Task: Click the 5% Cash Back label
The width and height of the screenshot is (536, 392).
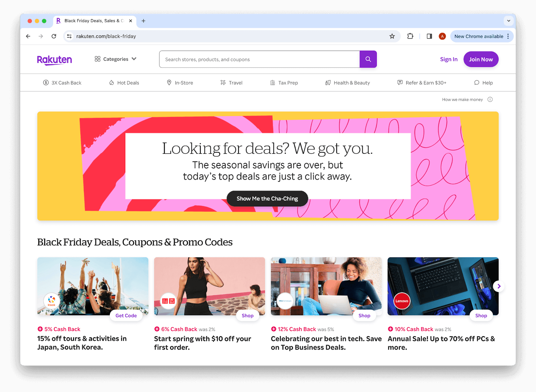Action: (62, 329)
